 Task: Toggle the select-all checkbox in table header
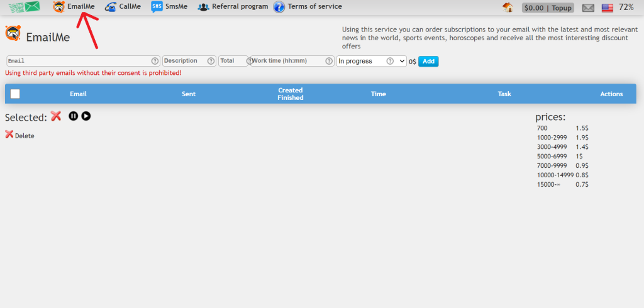pyautogui.click(x=15, y=94)
